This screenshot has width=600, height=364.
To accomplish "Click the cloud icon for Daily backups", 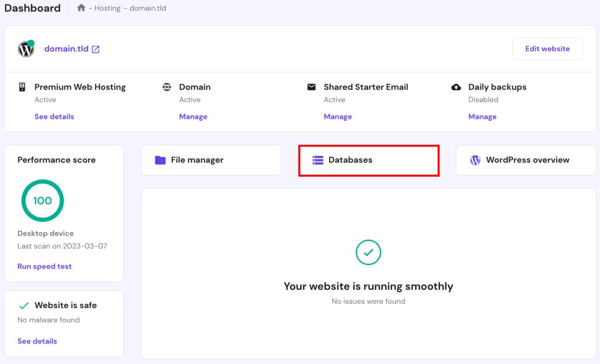I will tap(456, 87).
